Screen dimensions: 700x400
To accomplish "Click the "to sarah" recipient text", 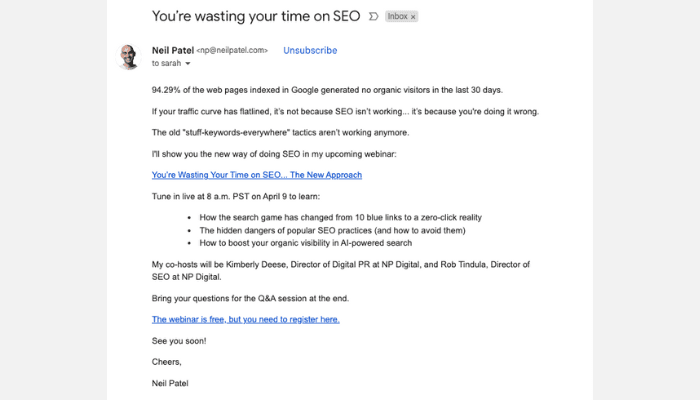I will point(167,63).
